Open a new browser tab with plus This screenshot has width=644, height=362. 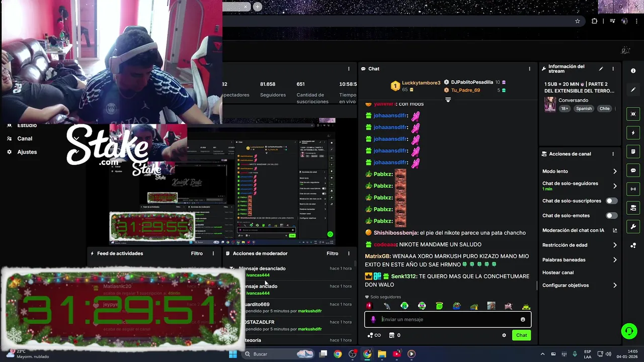point(258,7)
